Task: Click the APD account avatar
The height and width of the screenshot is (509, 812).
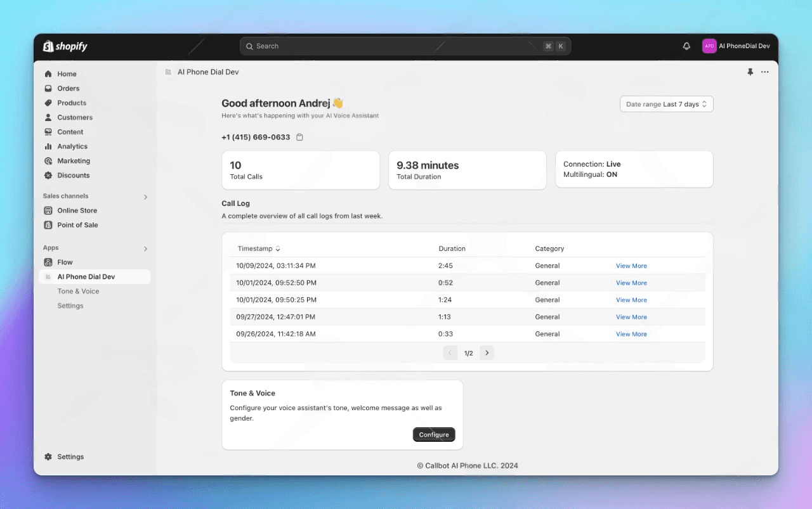Action: [x=709, y=46]
